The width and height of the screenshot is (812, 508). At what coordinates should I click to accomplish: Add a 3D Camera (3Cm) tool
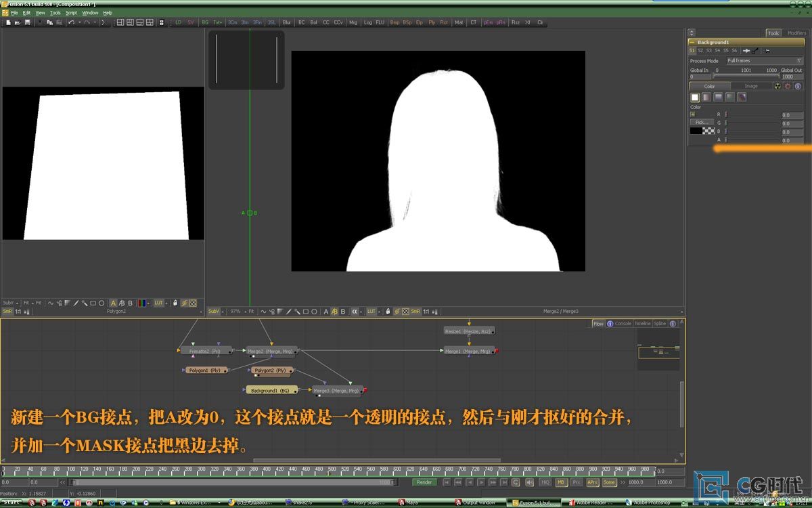coord(233,22)
